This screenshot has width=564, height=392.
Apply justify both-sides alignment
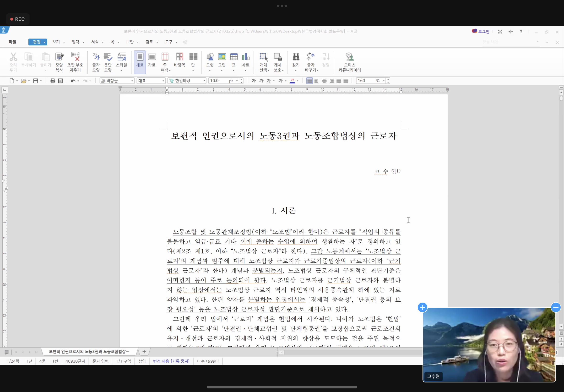pos(310,81)
